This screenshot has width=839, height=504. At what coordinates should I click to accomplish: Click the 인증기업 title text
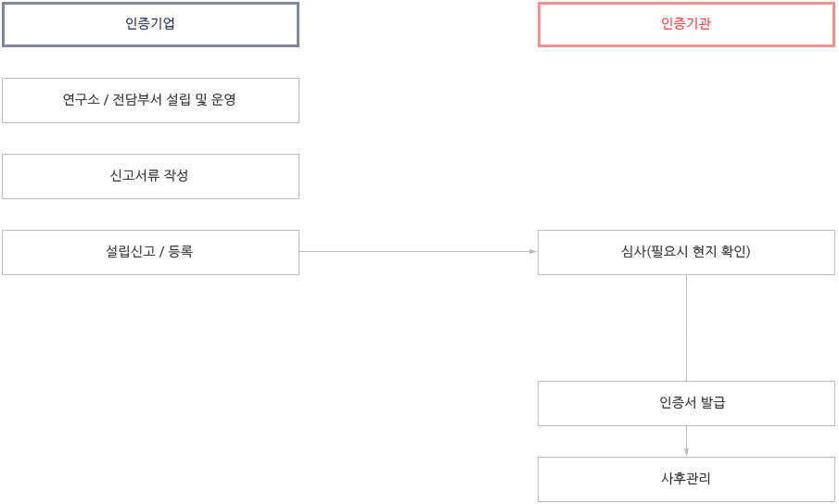(150, 23)
